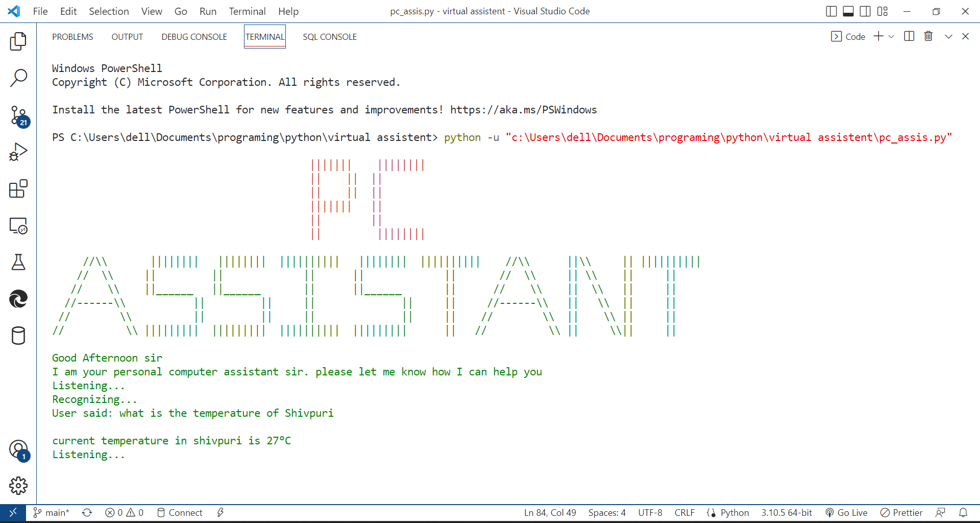Expand the launch profile dropdown arrow

pos(891,37)
